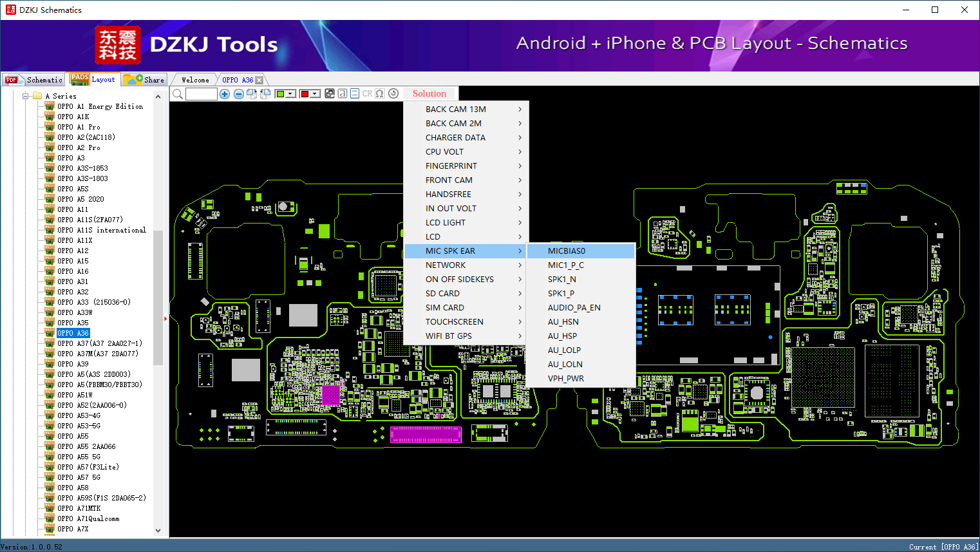Image resolution: width=980 pixels, height=552 pixels.
Task: Select SPK1_P in the submenu
Action: (581, 294)
